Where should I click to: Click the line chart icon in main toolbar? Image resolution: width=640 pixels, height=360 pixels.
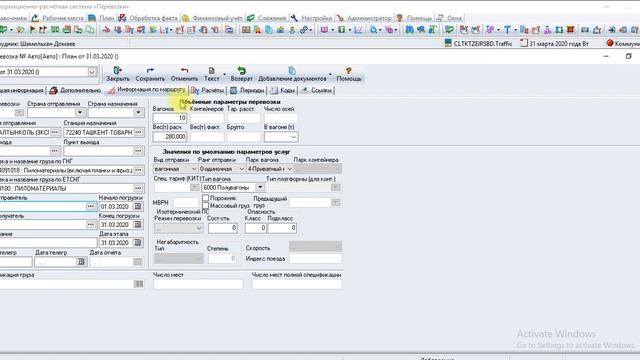(x=358, y=30)
